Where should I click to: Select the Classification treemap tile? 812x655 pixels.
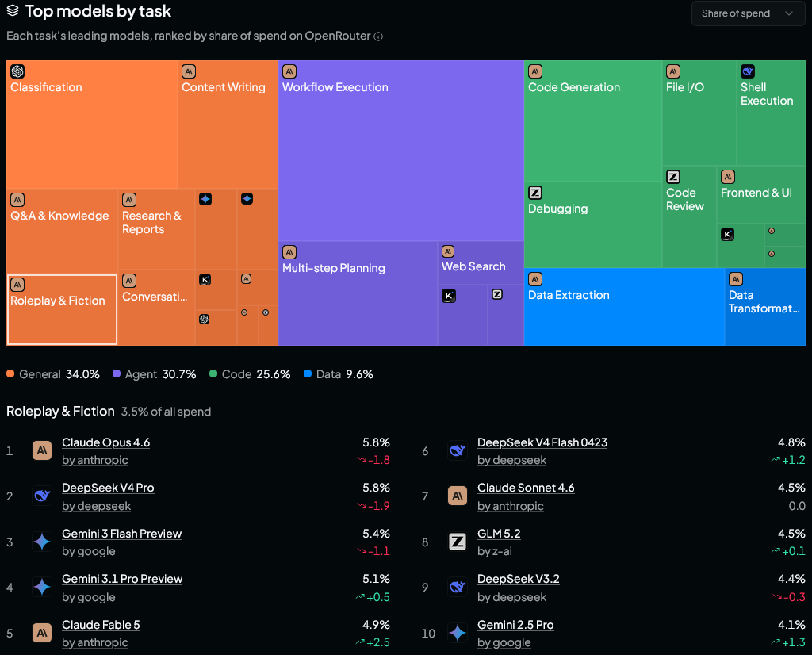(92, 124)
